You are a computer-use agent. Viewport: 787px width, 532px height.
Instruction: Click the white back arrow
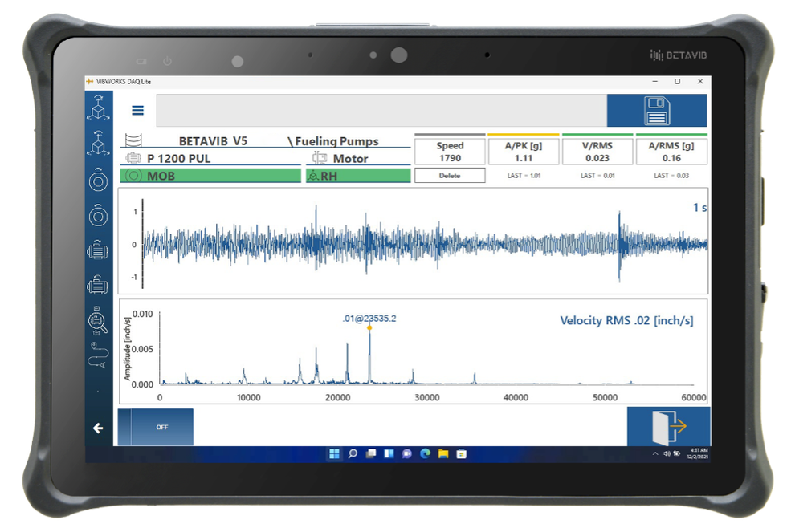click(x=98, y=428)
